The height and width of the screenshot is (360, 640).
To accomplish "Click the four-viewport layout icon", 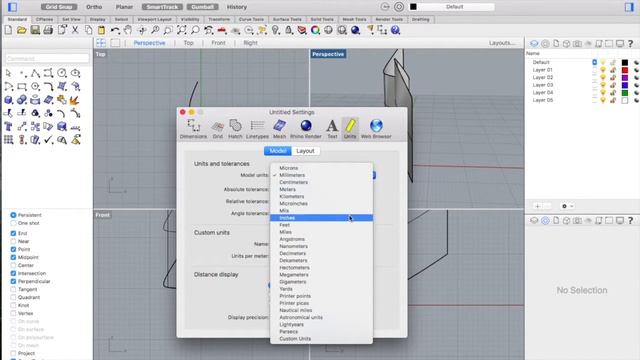I will click(x=101, y=43).
